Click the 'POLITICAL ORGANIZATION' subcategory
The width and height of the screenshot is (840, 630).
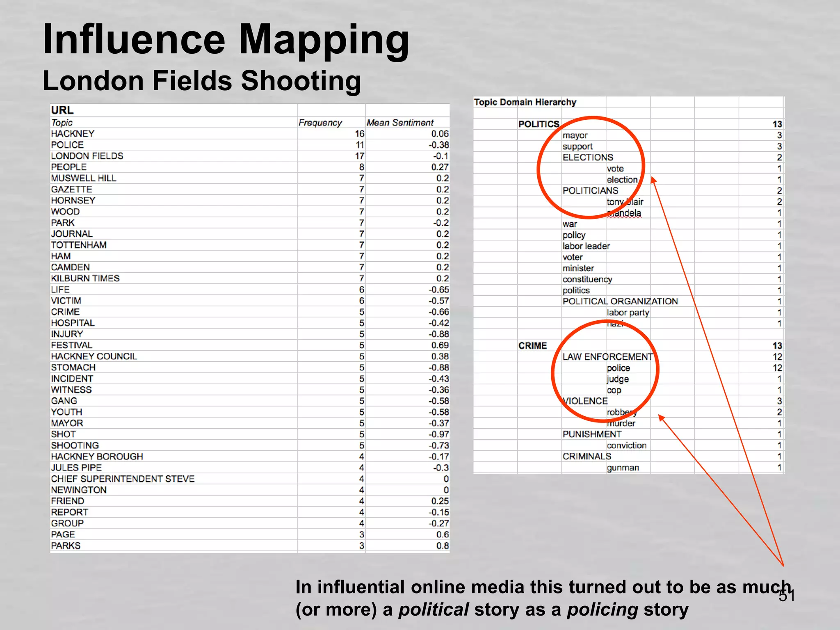620,301
